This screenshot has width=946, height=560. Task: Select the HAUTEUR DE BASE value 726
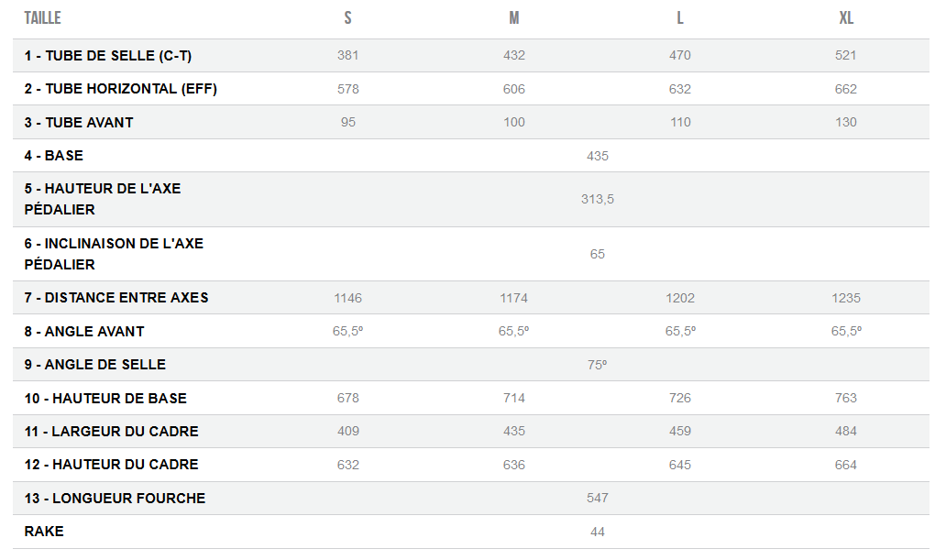[680, 398]
